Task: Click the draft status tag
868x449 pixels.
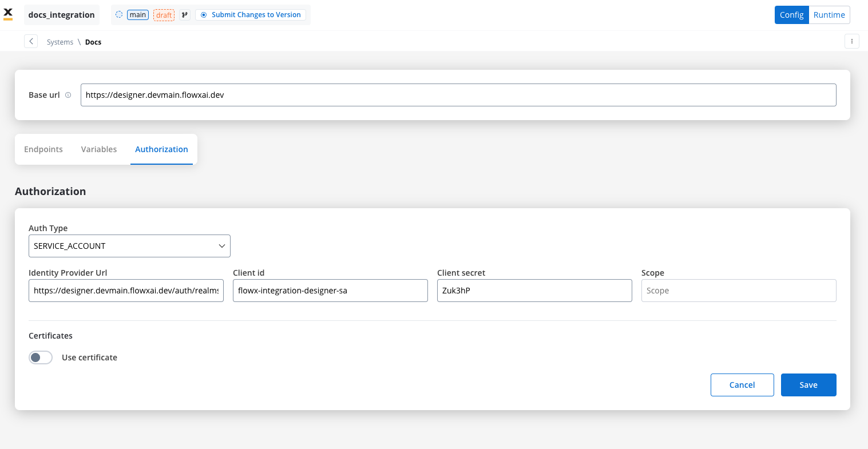Action: coord(164,15)
